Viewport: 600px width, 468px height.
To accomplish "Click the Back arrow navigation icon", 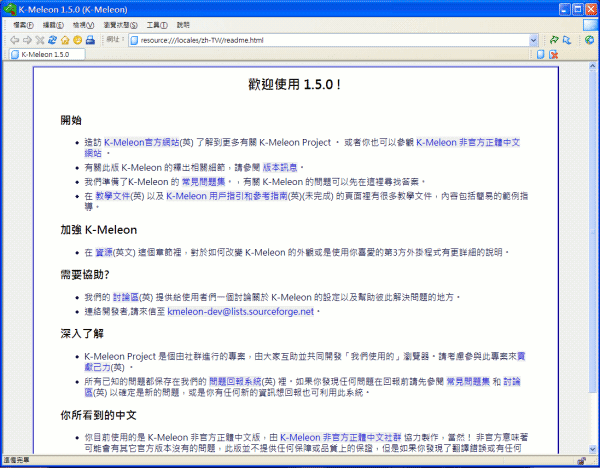I will tap(15, 40).
